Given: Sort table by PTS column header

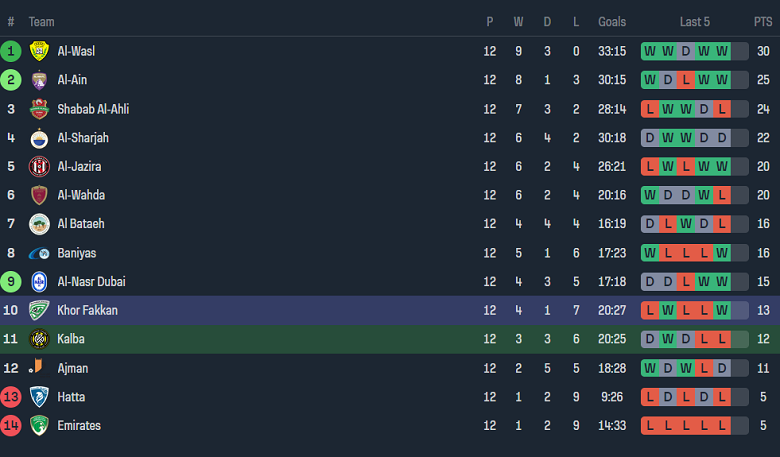Looking at the screenshot, I should [x=763, y=22].
